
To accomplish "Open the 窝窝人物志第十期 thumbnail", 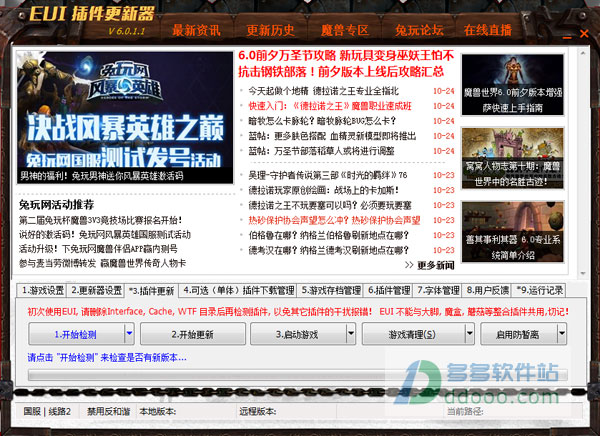I will [x=512, y=158].
